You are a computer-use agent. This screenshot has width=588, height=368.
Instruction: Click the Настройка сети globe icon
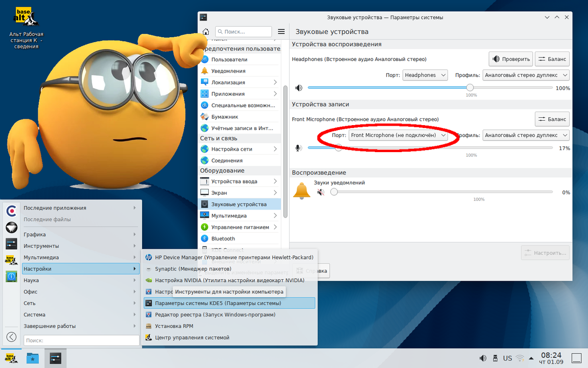click(205, 149)
